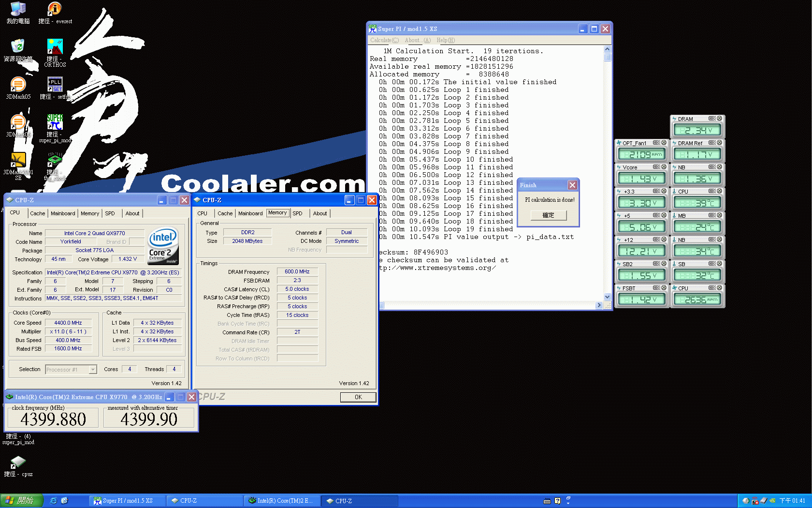Click the clock frequency 4399.880 readout
This screenshot has width=812, height=508.
point(53,419)
